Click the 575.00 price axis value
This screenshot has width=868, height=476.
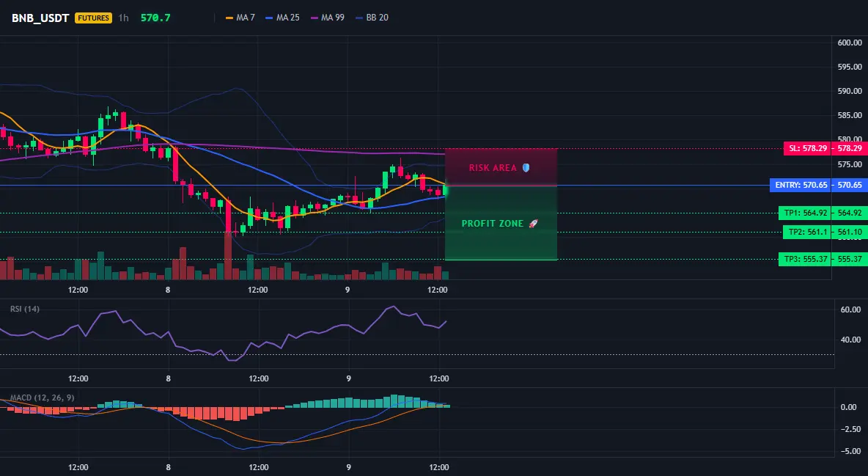[850, 164]
